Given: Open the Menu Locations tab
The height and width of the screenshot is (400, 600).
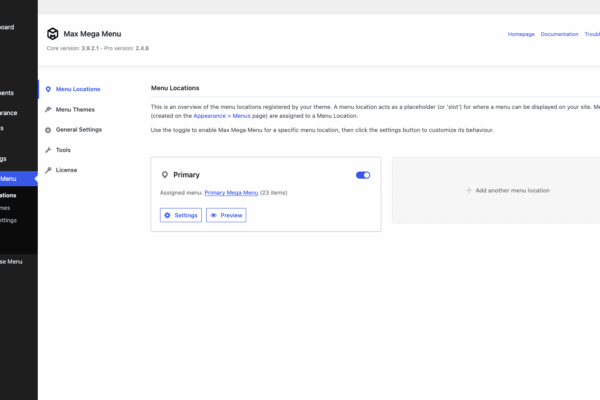Looking at the screenshot, I should click(78, 89).
